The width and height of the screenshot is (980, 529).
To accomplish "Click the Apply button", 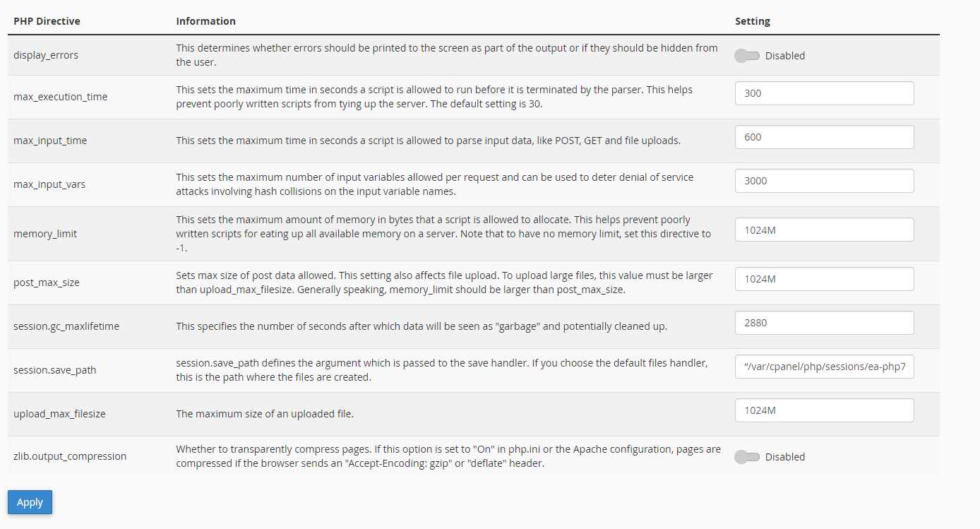I will [x=30, y=502].
